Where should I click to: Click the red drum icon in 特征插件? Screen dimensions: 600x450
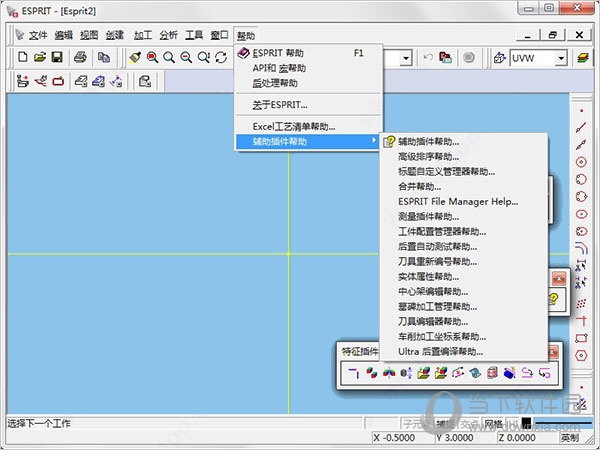pos(492,372)
